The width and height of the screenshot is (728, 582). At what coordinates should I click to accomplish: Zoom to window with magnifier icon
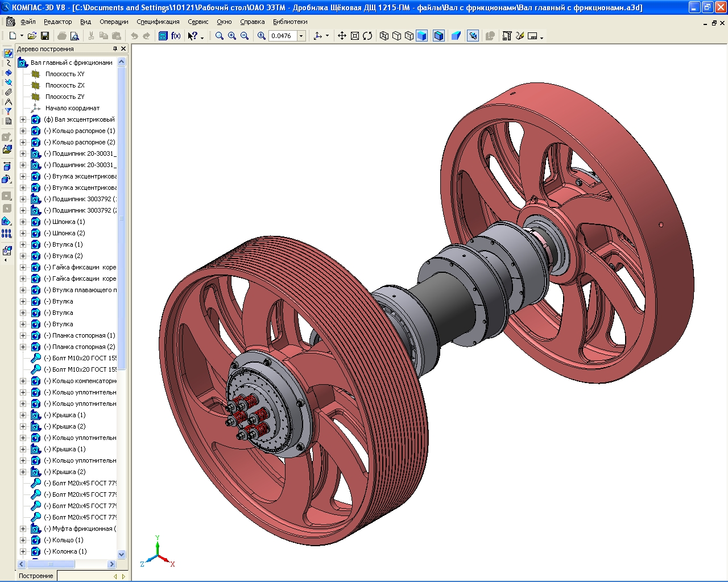point(220,36)
